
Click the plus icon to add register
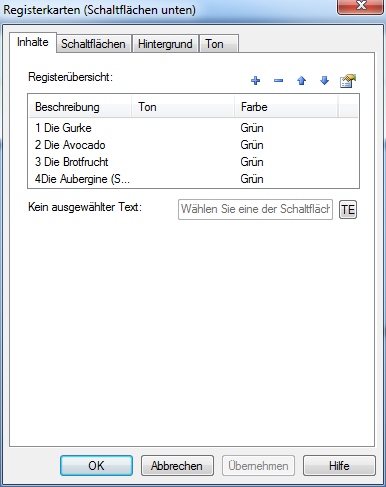click(256, 81)
